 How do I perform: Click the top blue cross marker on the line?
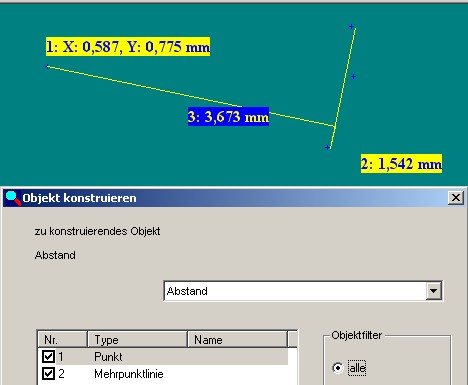[351, 26]
